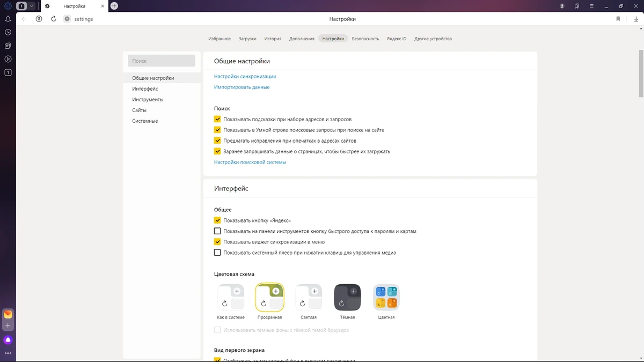Switch to the История tab
644x362 pixels.
pyautogui.click(x=273, y=39)
